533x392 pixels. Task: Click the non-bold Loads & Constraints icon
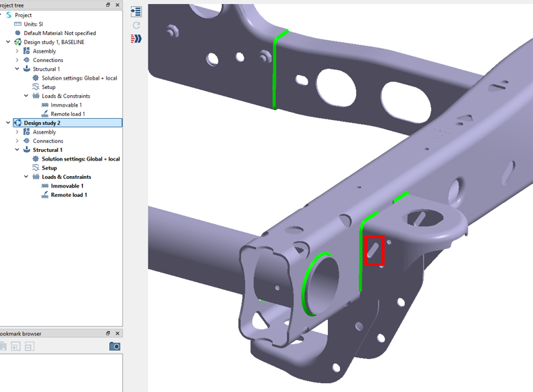[36, 96]
